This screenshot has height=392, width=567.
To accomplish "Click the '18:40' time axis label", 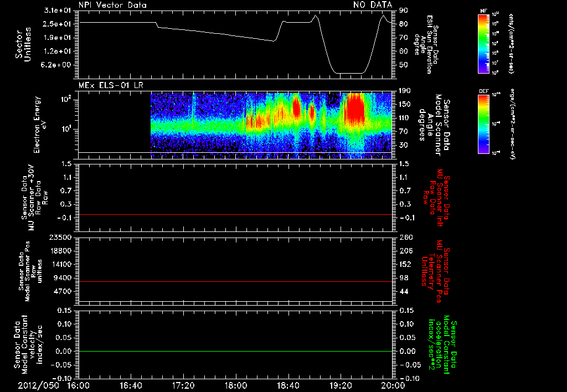I will [288, 385].
